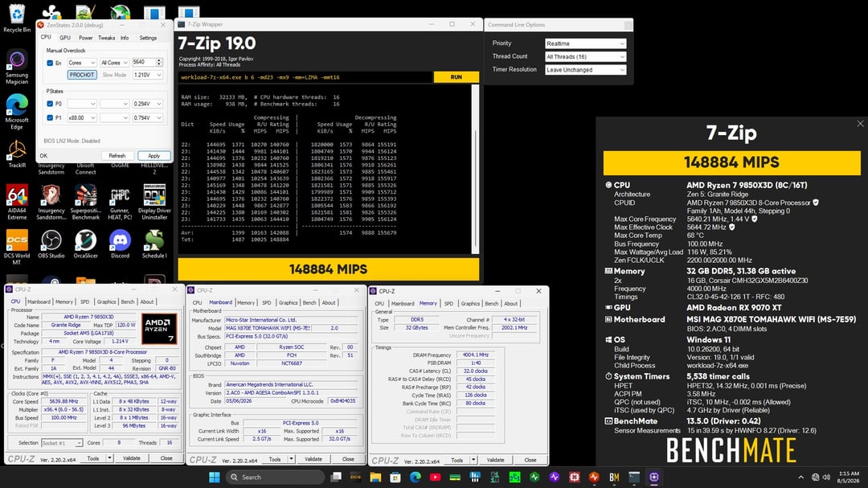Open the Timer Resolution dropdown
This screenshot has width=868, height=488.
point(585,70)
